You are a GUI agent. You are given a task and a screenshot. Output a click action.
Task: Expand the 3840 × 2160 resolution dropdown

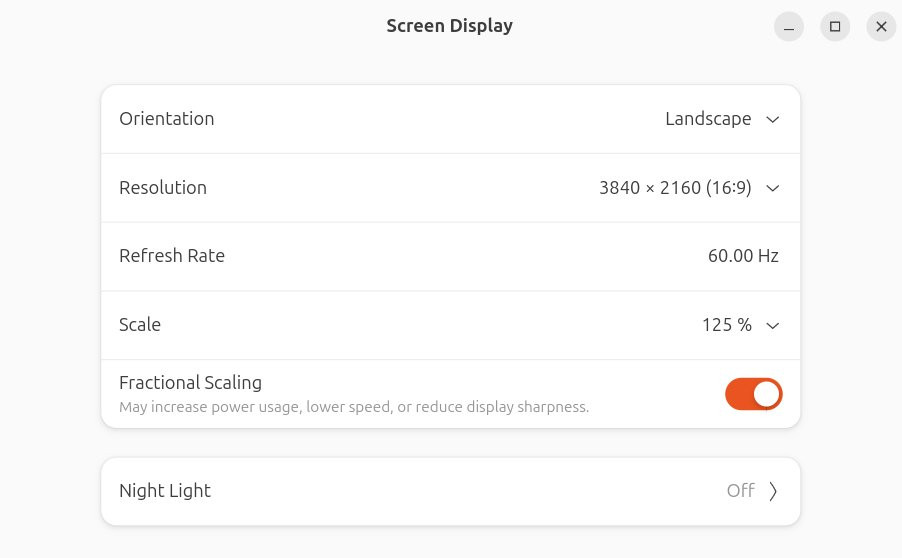point(675,188)
